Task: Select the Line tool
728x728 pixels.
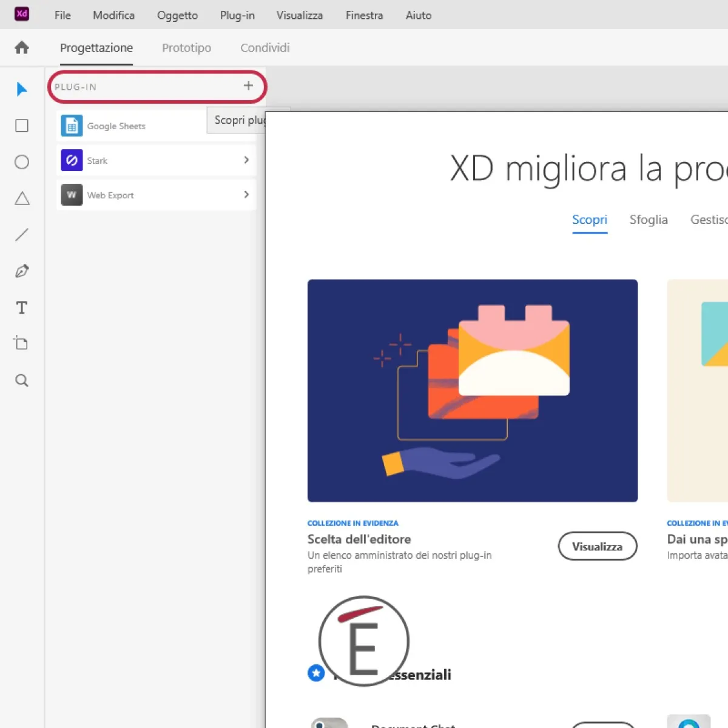Action: tap(21, 235)
